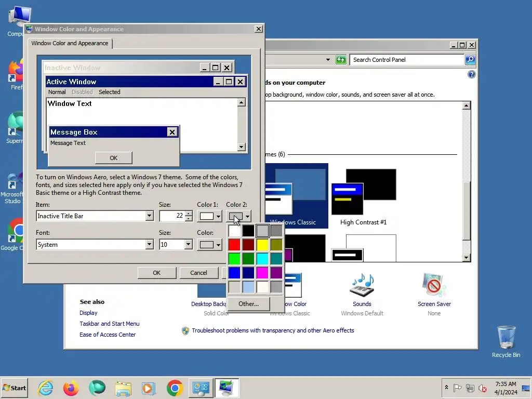This screenshot has width=532, height=399.
Task: Pick the olive palette swatch
Action: (276, 245)
